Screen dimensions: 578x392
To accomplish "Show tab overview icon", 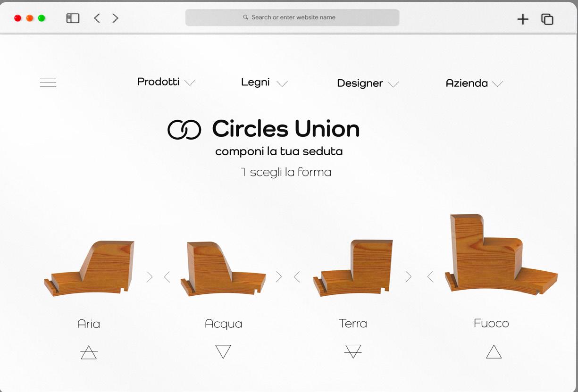I will click(547, 19).
